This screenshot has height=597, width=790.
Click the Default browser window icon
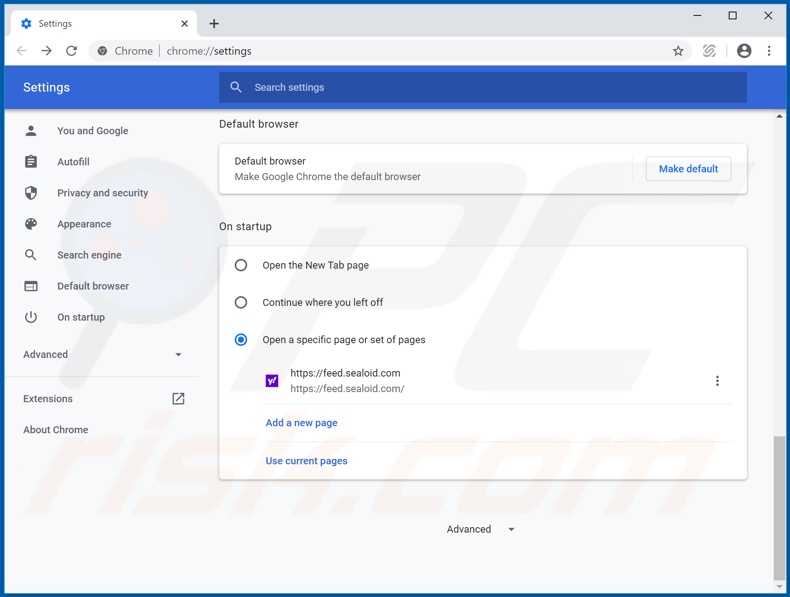point(31,286)
